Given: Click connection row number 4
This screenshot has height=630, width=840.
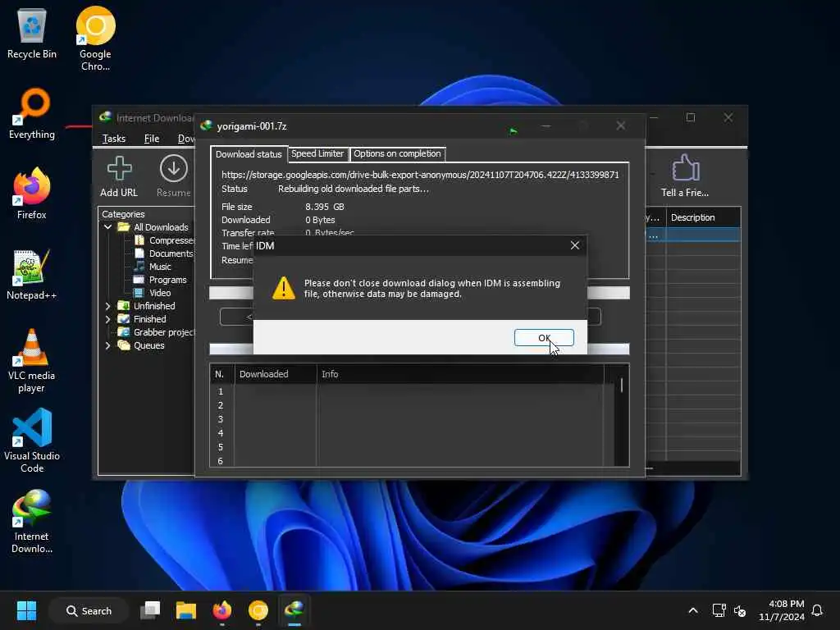Looking at the screenshot, I should point(220,433).
